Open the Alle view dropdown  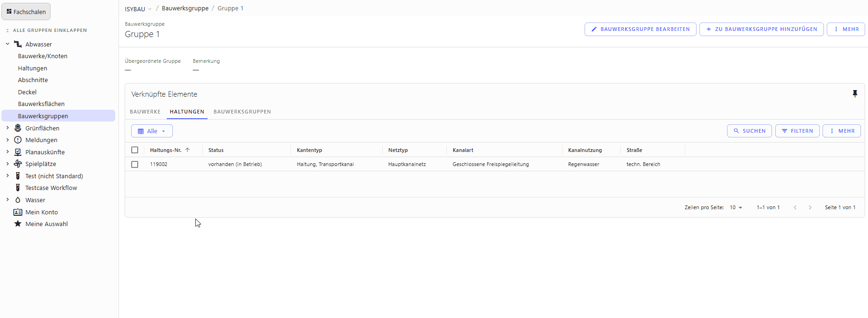[x=152, y=131]
